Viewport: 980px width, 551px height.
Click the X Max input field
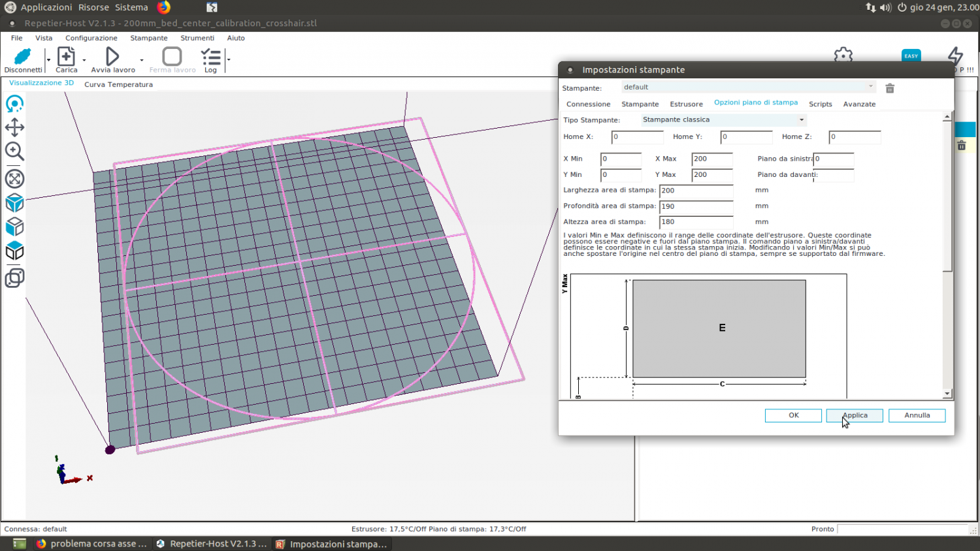[x=711, y=159]
